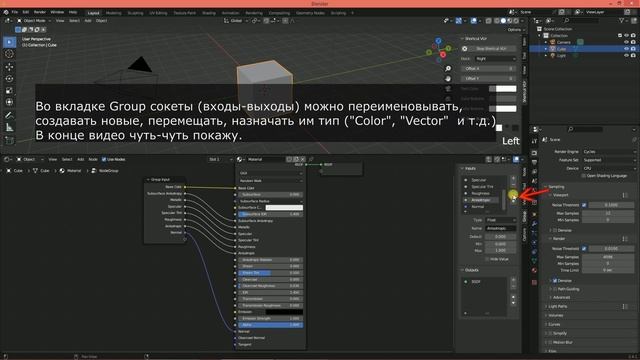The image size is (640, 360).
Task: Click the red X axis gizmo ball
Action: coord(443,54)
